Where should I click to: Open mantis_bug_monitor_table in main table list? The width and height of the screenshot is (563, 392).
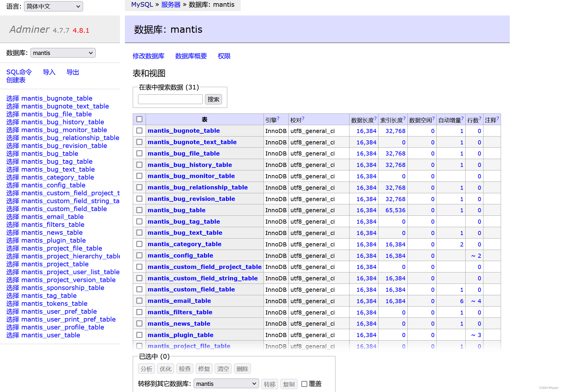[191, 176]
